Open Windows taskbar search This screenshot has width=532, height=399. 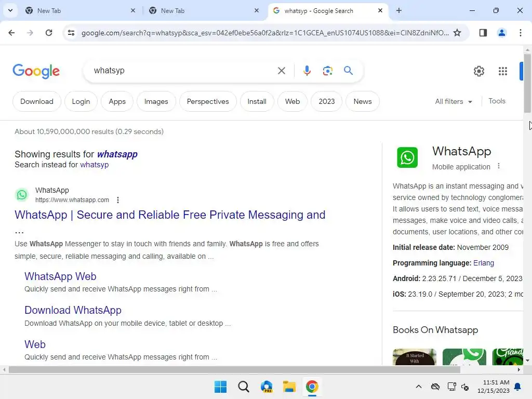[x=244, y=387]
